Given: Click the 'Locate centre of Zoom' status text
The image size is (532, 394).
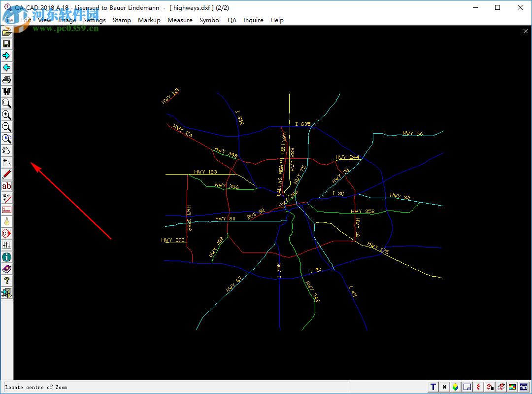Looking at the screenshot, I should tap(36, 387).
